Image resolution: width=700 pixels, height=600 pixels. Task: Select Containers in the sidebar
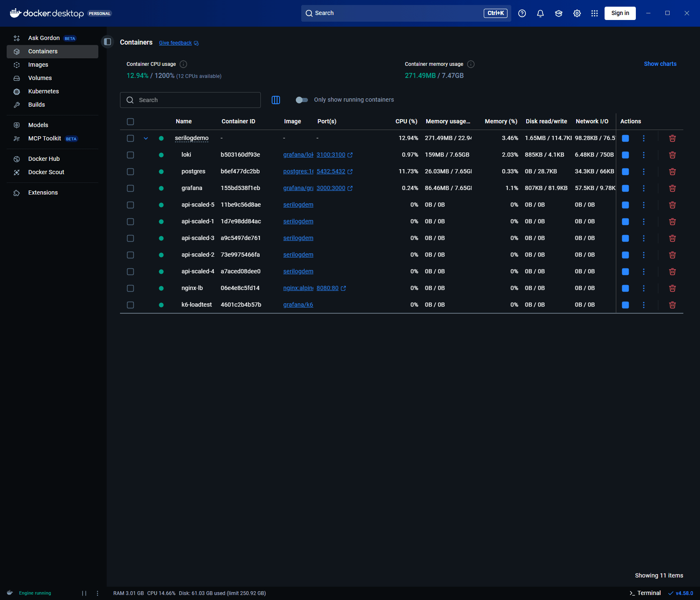[42, 51]
